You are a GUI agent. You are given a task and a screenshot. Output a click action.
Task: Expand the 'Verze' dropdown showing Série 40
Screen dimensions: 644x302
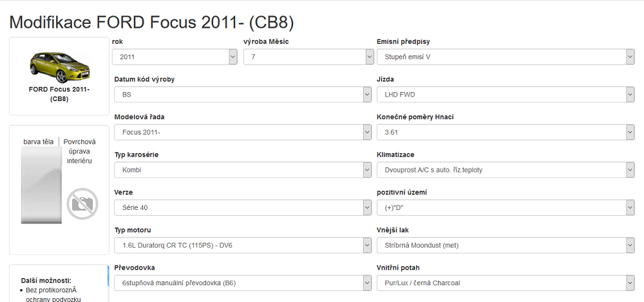[243, 207]
